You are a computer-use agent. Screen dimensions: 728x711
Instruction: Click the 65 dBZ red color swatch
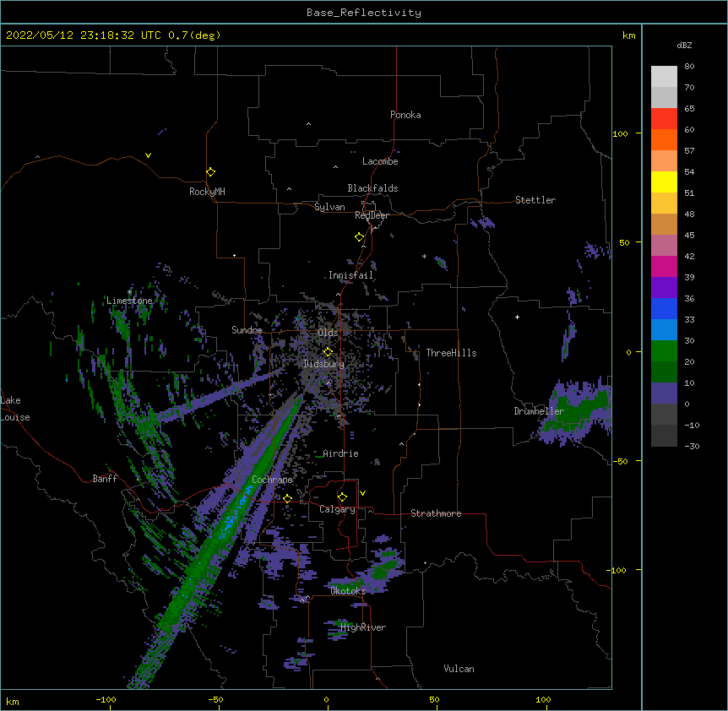pyautogui.click(x=664, y=118)
